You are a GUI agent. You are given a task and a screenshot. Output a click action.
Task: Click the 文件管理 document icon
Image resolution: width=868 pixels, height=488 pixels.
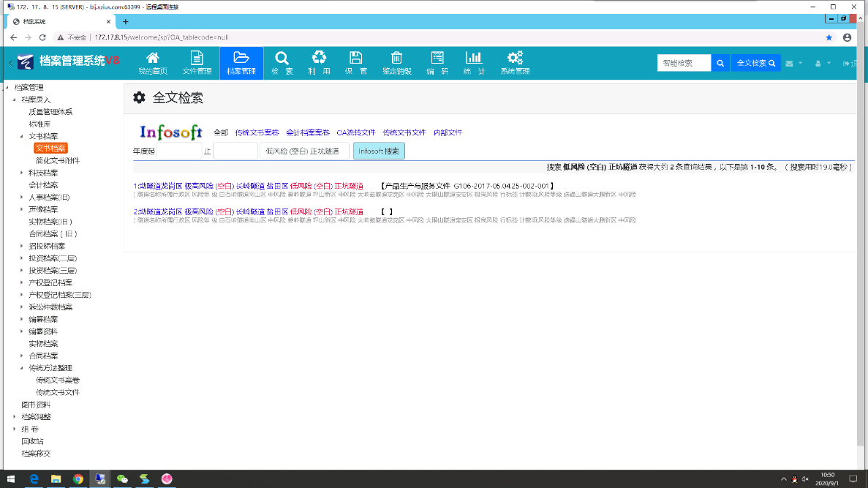coord(197,58)
